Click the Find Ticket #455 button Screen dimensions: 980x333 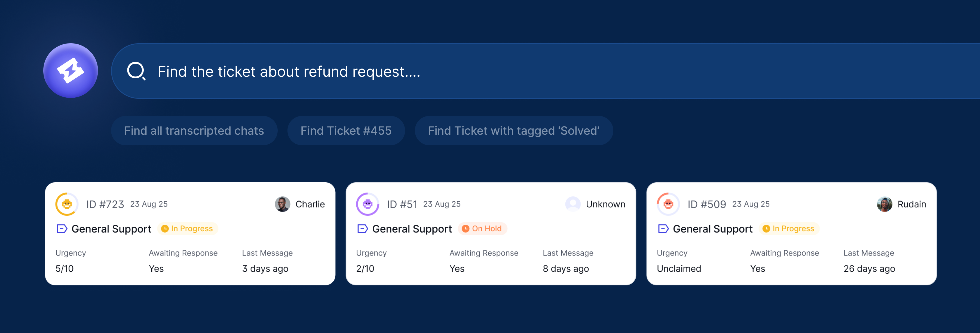(346, 130)
